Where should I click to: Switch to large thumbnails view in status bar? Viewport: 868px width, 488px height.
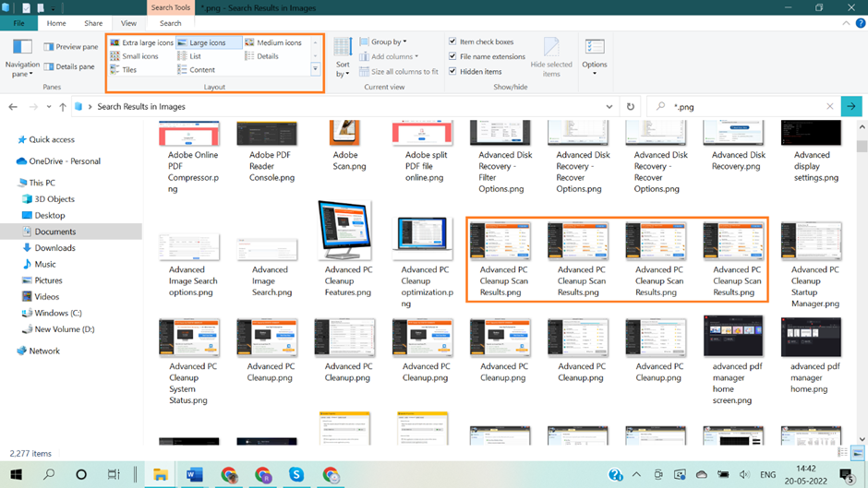tap(857, 453)
